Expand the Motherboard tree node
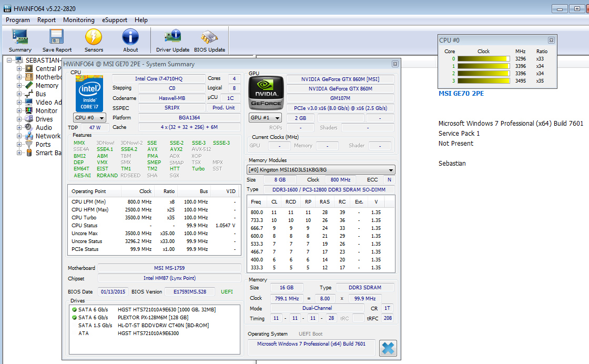Screen dimensions: 589x364 pyautogui.click(x=19, y=77)
